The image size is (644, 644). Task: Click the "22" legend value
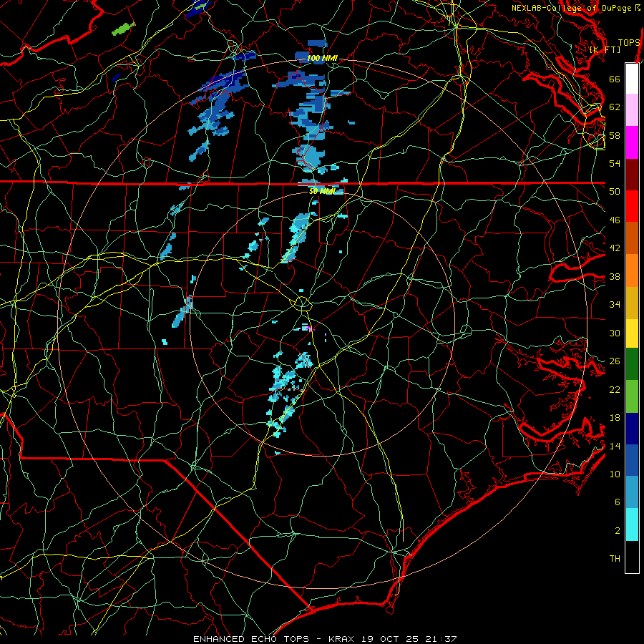tap(615, 389)
